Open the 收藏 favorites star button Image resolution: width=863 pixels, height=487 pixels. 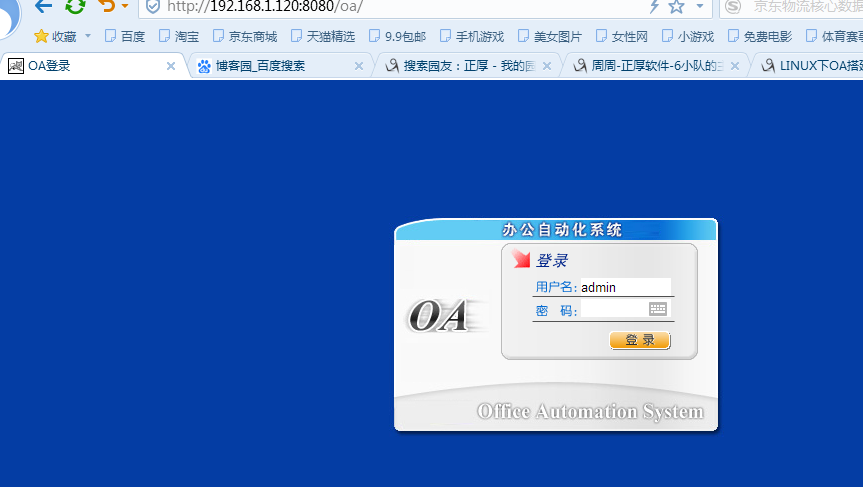pyautogui.click(x=55, y=36)
